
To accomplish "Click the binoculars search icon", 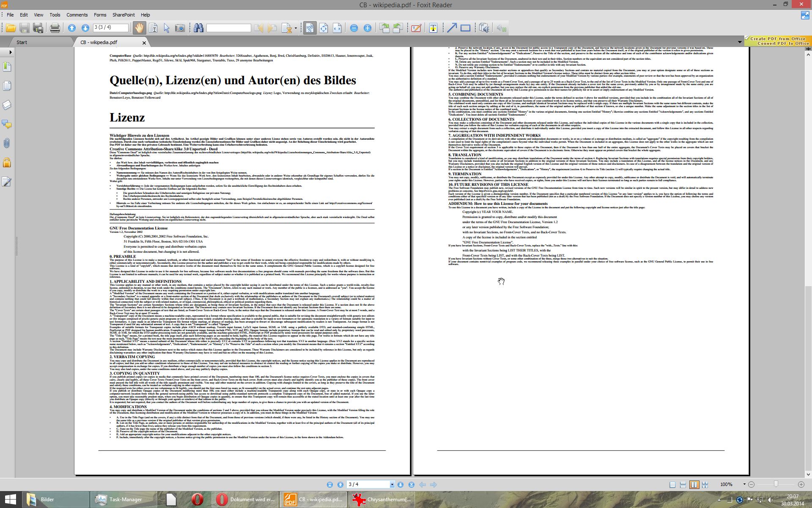I will [x=198, y=28].
